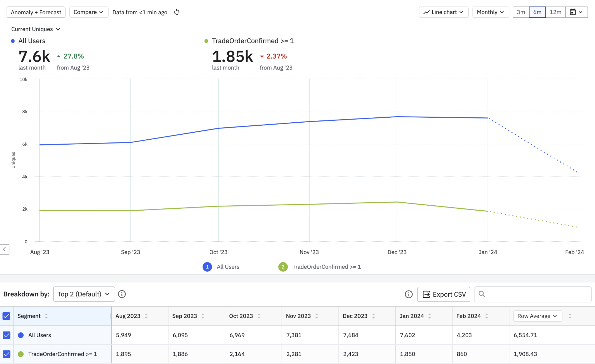This screenshot has height=364, width=595.
Task: Sort by the Aug 2023 column
Action: (x=146, y=316)
